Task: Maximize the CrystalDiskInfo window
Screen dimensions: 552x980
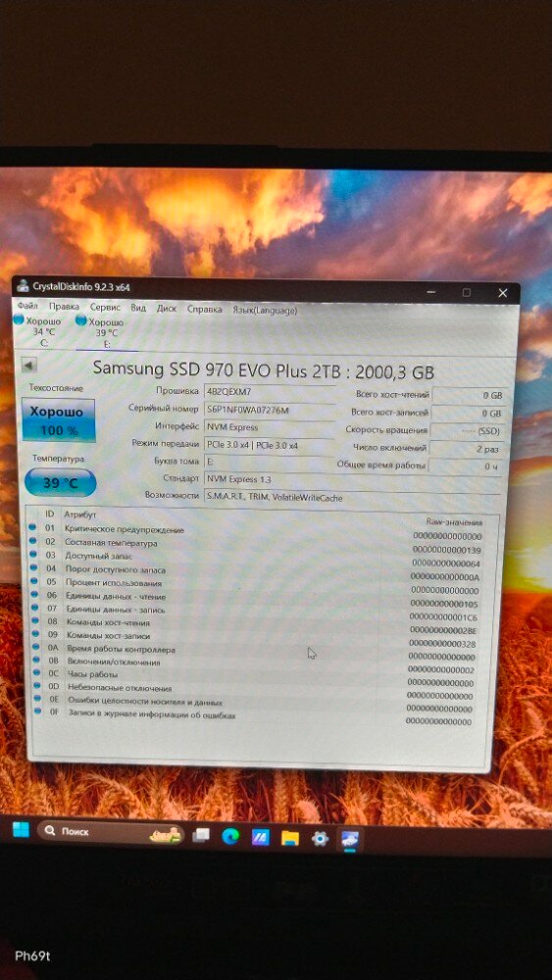Action: (x=467, y=292)
